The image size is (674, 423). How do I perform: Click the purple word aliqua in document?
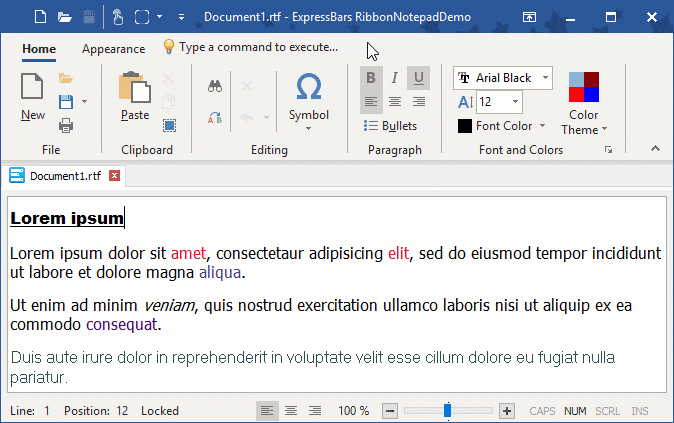coord(220,273)
